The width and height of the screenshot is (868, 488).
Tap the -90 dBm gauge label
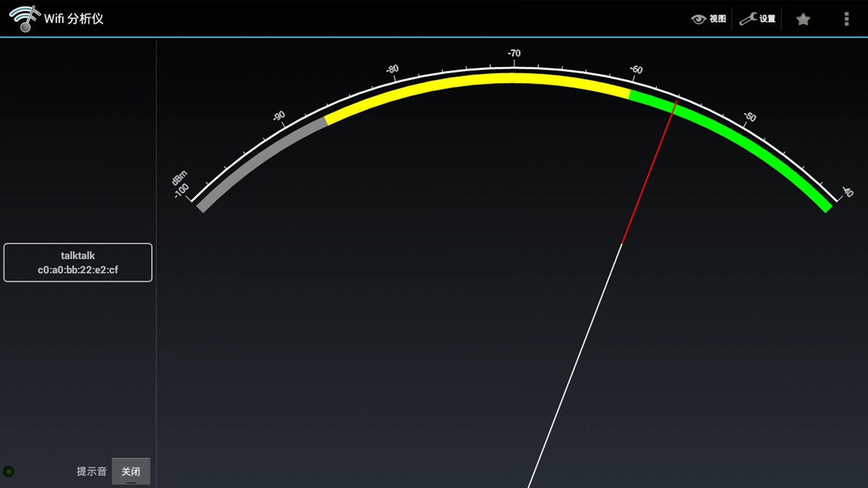point(279,116)
